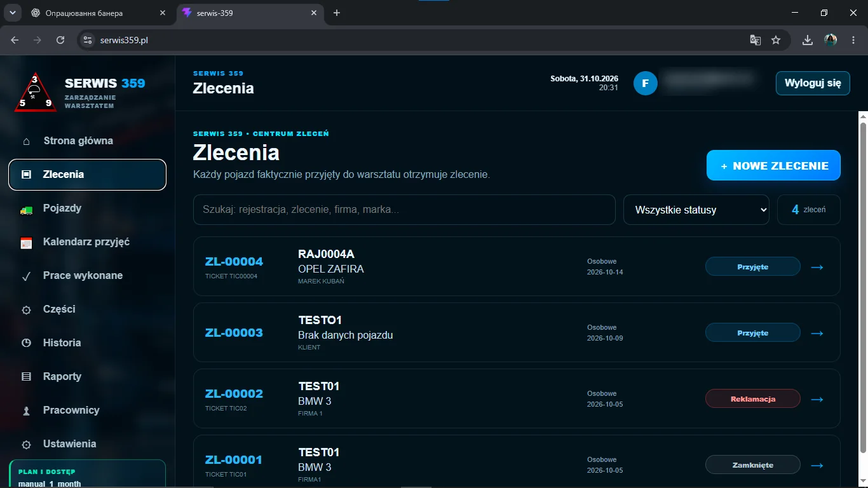Open the translate page icon

click(755, 40)
